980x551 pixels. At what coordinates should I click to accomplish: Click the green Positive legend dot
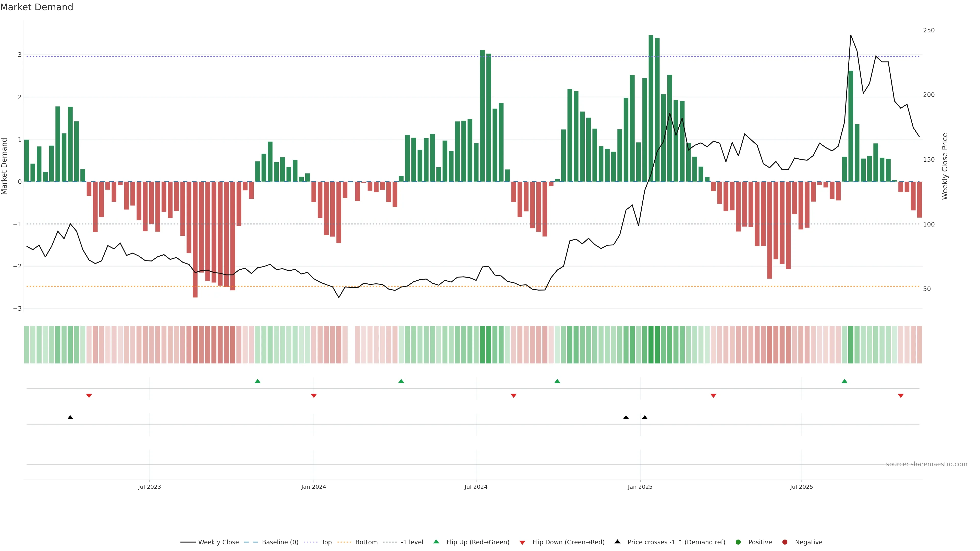tap(738, 542)
